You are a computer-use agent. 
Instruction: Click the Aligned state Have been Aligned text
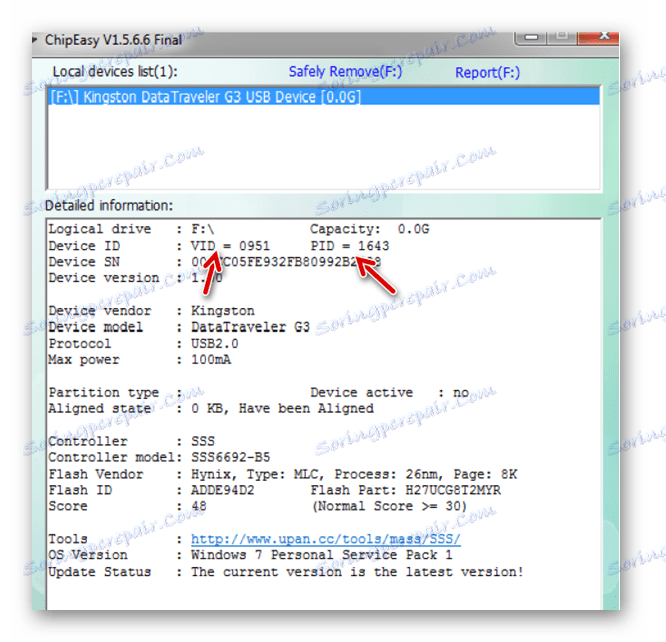click(282, 409)
